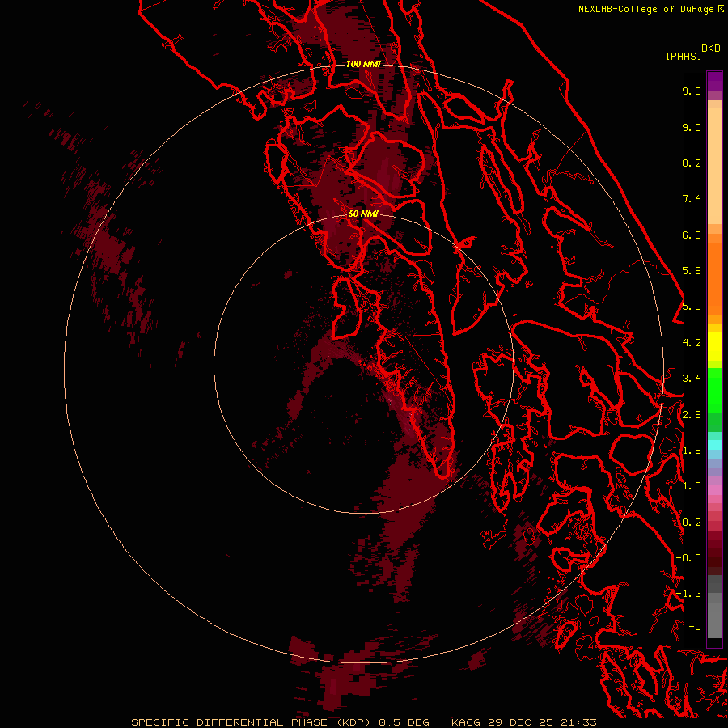Click the [PHAS] units label
The width and height of the screenshot is (728, 728).
click(684, 56)
